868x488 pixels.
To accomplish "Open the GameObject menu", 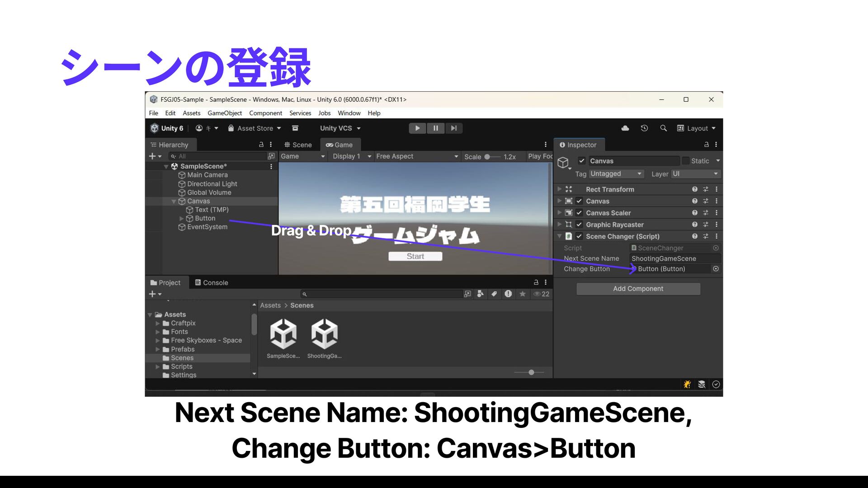I will [224, 113].
